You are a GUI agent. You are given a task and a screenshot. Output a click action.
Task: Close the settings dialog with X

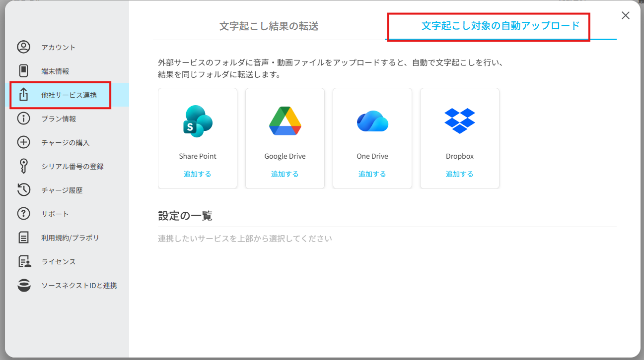tap(626, 15)
